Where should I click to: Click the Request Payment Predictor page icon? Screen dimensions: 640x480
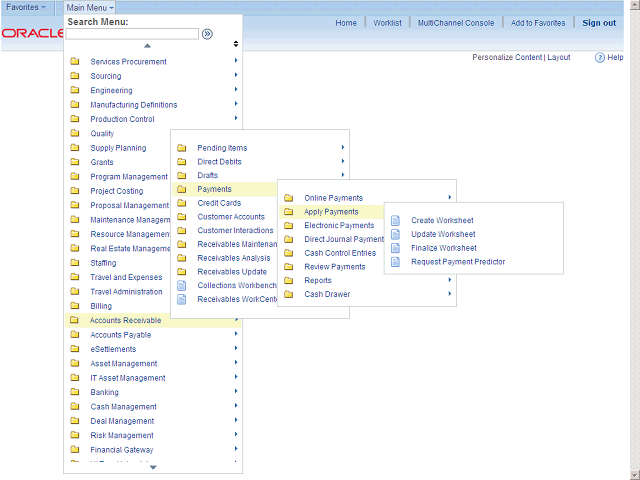(395, 262)
